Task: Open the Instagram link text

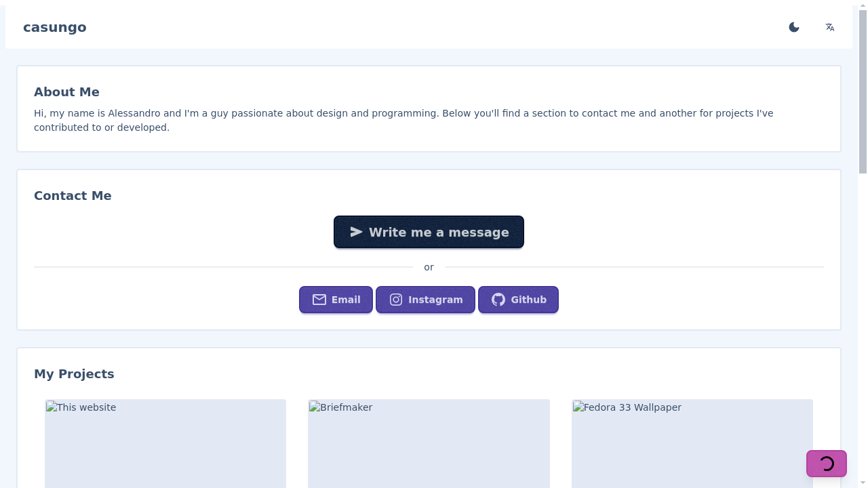Action: (x=435, y=300)
